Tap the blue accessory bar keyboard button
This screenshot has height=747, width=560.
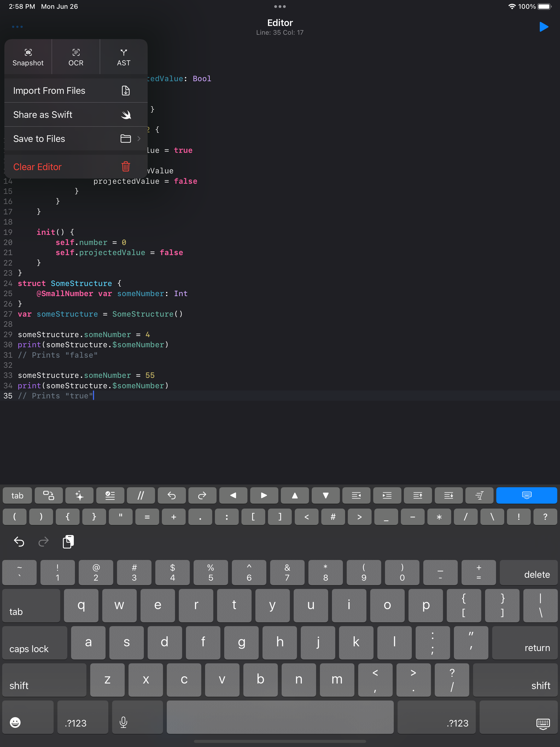click(x=527, y=496)
